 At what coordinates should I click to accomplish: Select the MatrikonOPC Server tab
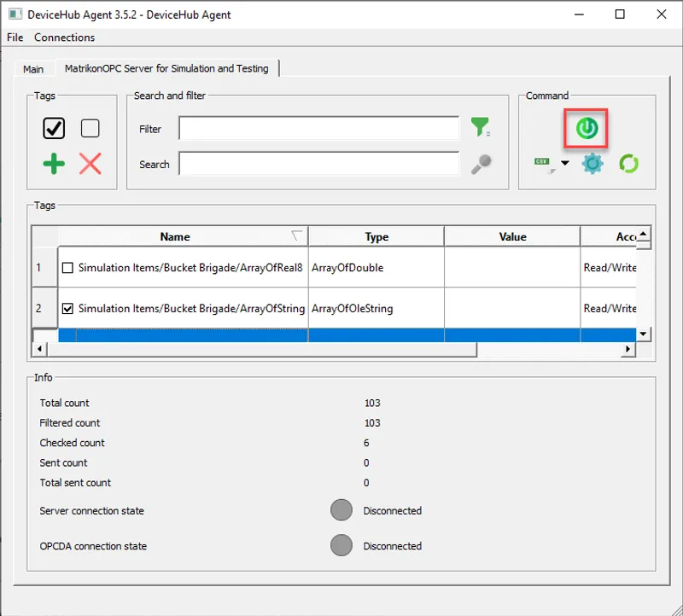(166, 68)
